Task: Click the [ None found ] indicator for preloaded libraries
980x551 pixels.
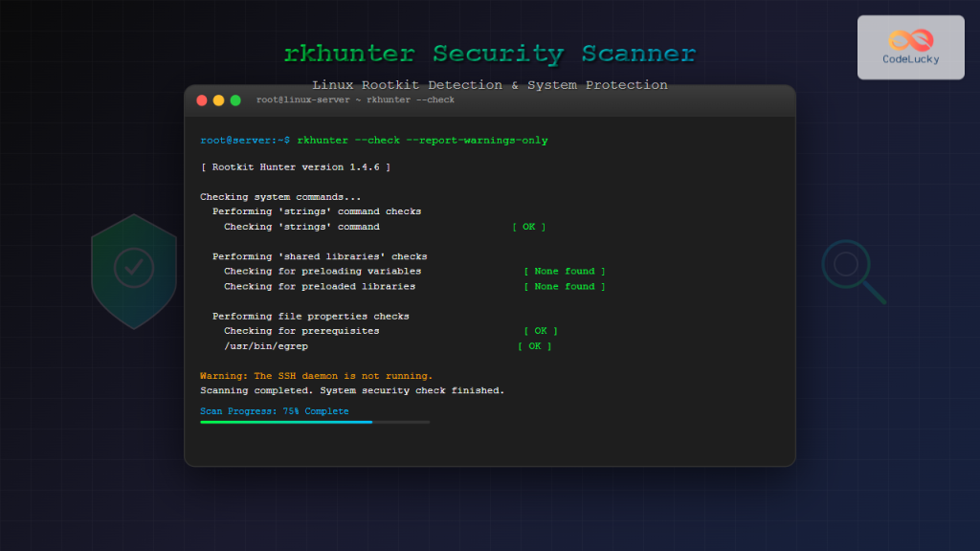Action: 564,286
